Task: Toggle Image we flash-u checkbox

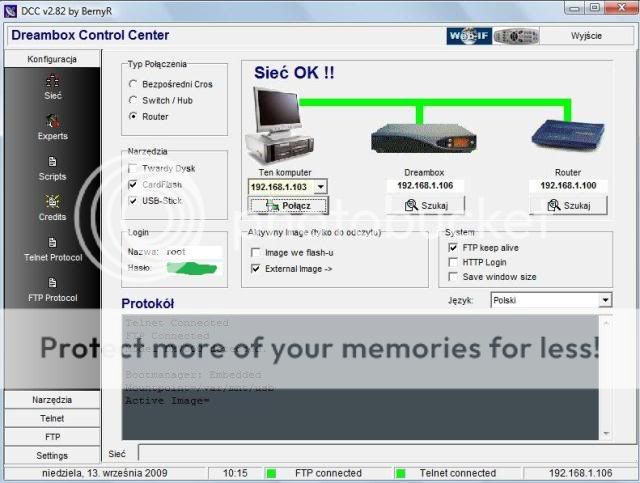Action: [256, 252]
